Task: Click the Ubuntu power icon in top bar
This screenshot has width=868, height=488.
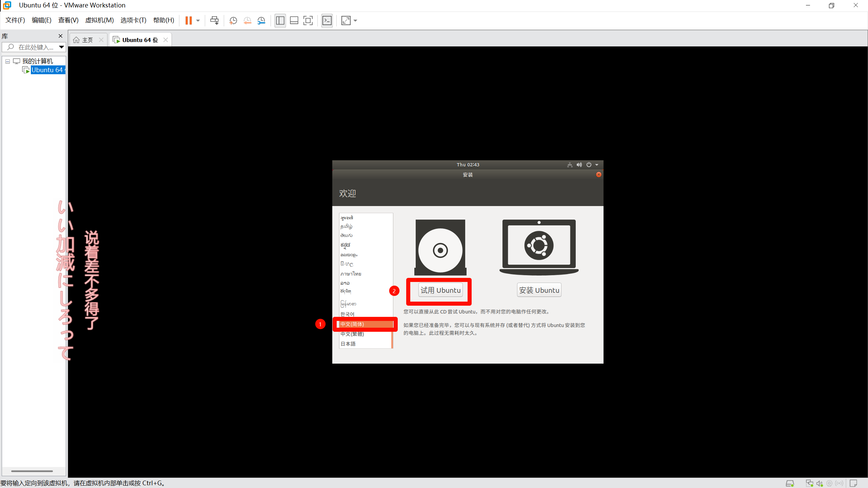Action: 589,165
